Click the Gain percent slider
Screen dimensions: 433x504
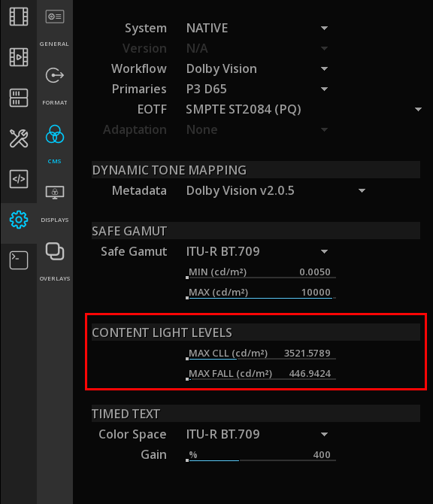pos(261,455)
